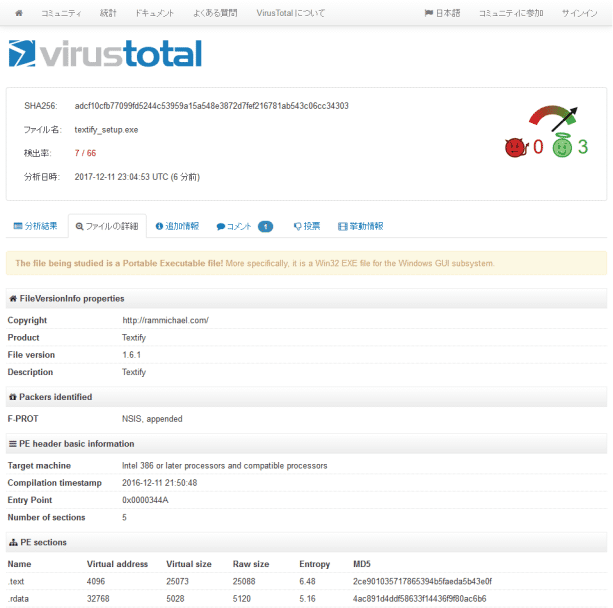Open the 挙動情報 tab
613x608 pixels.
pyautogui.click(x=360, y=226)
